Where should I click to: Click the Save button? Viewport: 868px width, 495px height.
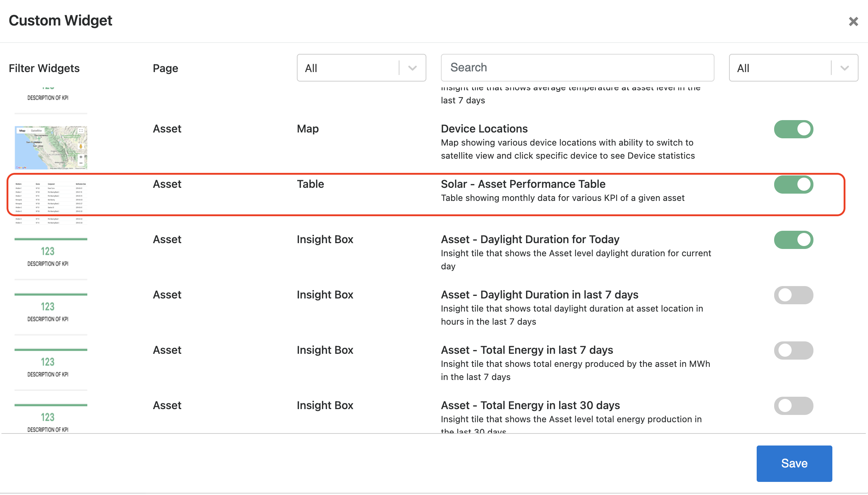point(794,463)
